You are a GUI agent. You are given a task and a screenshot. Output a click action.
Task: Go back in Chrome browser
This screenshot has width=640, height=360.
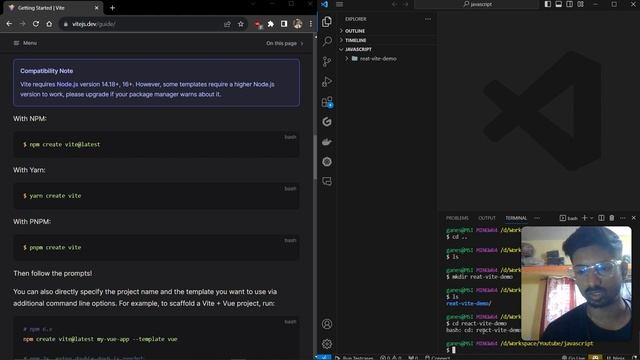(9, 24)
